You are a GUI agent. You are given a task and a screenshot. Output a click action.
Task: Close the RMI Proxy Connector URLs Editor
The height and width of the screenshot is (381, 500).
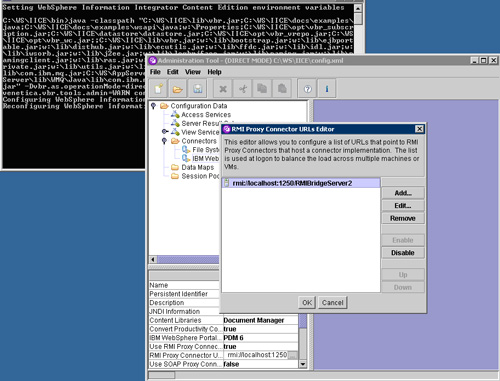pos(419,129)
